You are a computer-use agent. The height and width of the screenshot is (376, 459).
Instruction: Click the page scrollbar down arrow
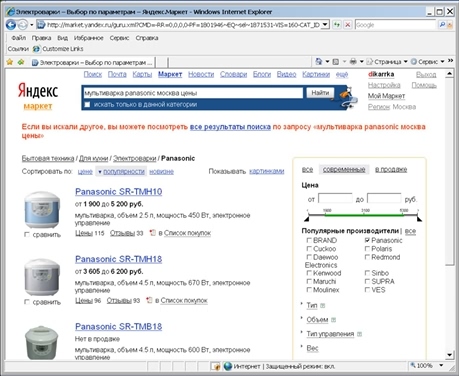tap(450, 355)
